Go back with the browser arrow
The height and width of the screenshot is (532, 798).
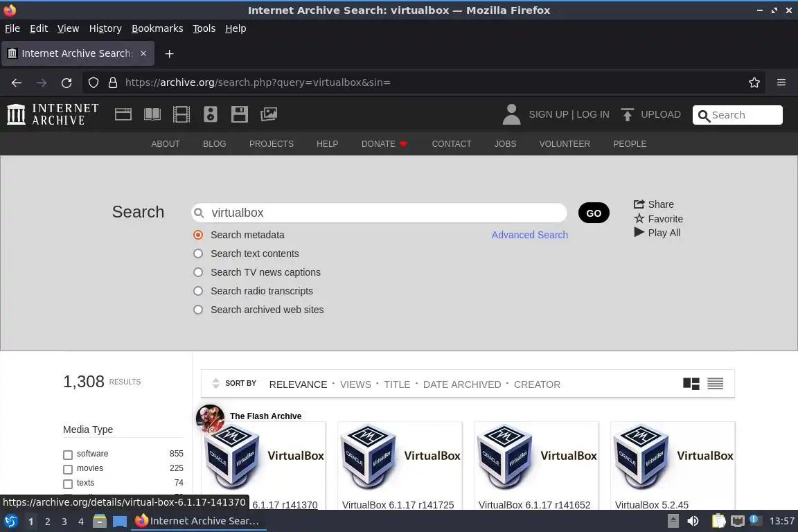17,82
